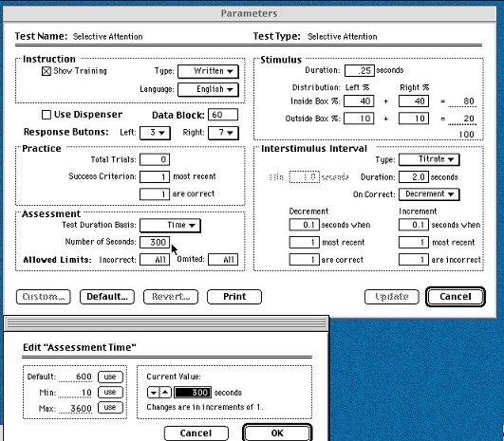
Task: Open the Interstimulus Interval Type dropdown
Action: click(x=429, y=159)
